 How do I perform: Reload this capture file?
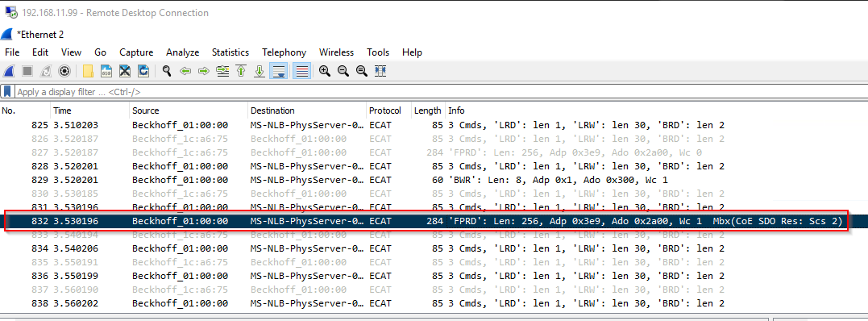tap(143, 71)
